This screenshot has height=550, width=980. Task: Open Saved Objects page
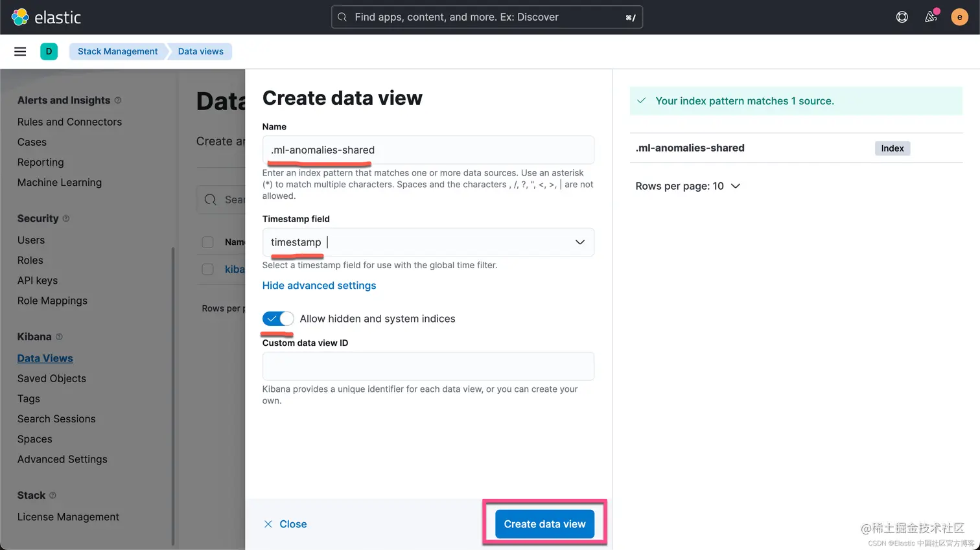coord(52,378)
